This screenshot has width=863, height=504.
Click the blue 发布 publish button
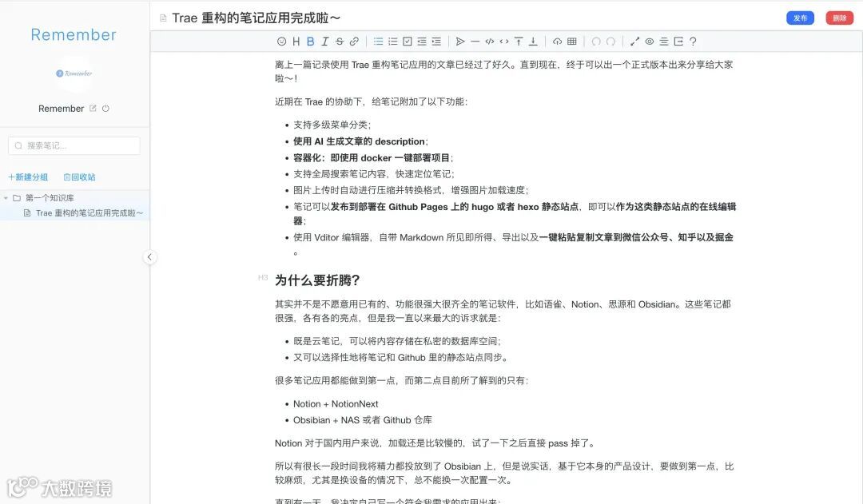coord(800,18)
